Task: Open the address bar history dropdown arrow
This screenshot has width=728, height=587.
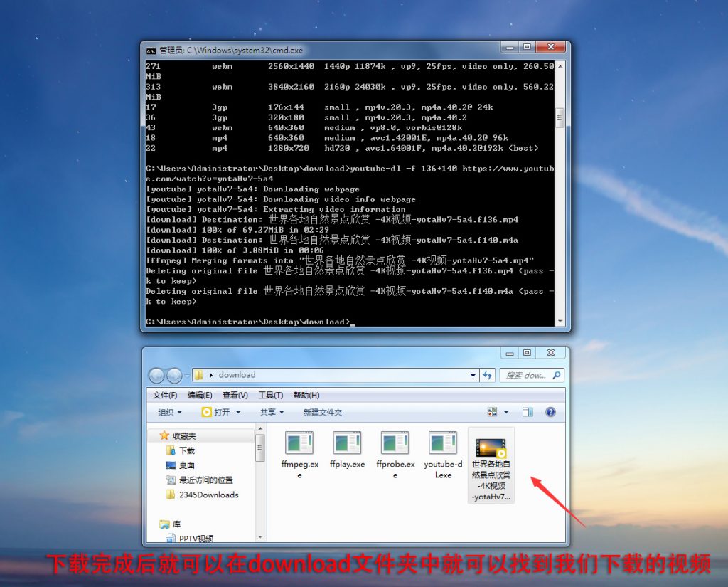Action: coord(473,375)
